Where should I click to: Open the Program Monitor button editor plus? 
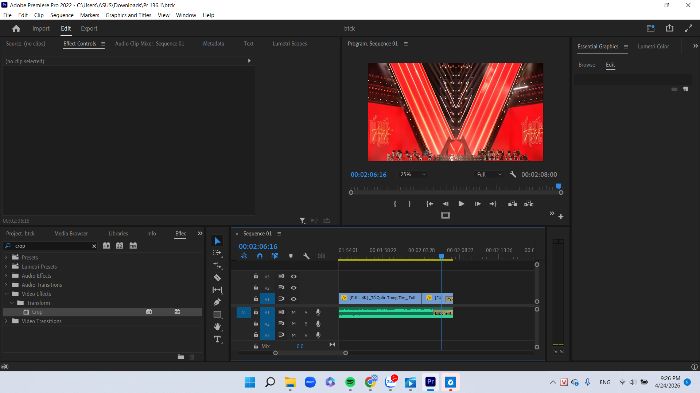tap(561, 217)
